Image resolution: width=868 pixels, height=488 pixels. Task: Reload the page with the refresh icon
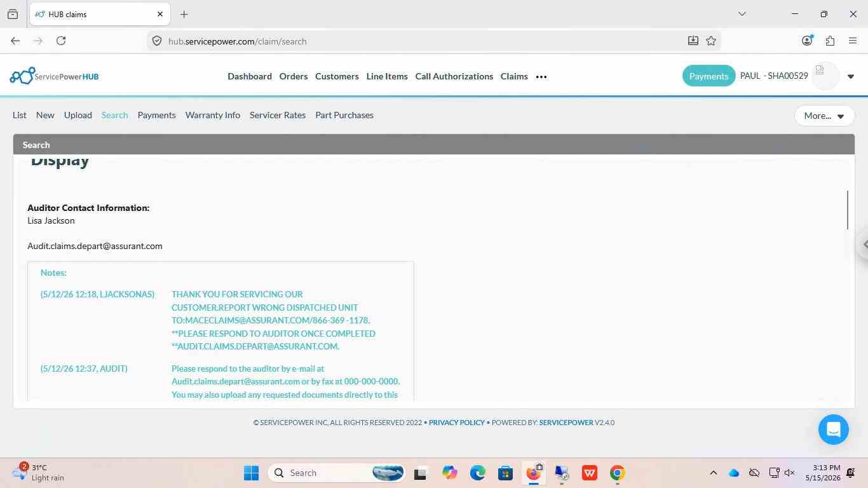coord(61,41)
